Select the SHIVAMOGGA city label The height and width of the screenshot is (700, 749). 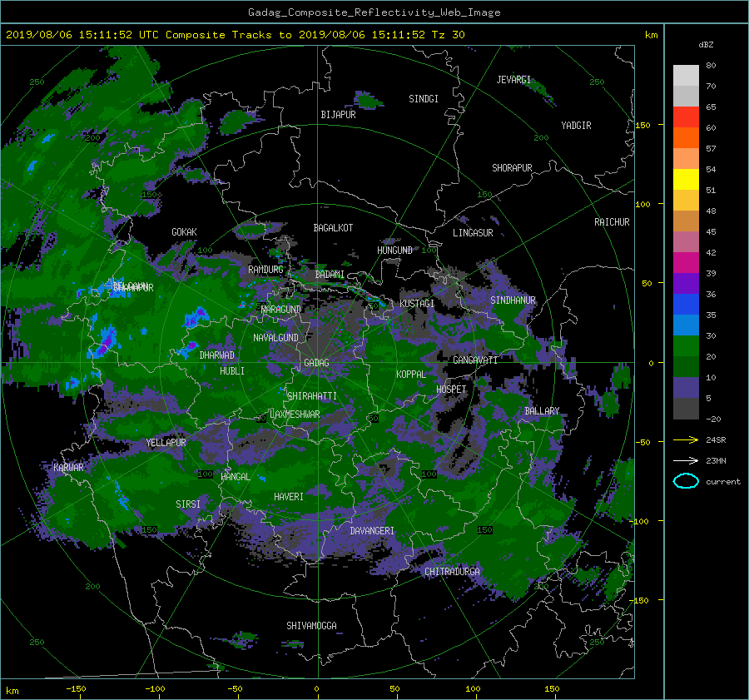coord(311,626)
